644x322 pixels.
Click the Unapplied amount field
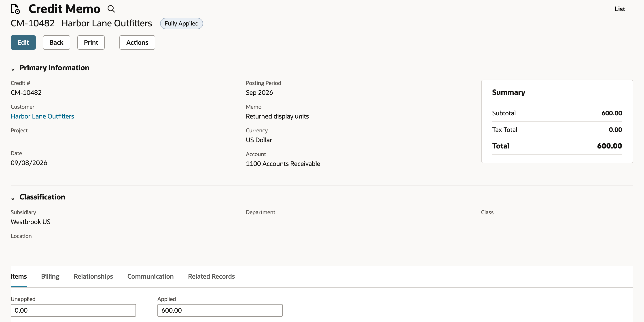click(x=73, y=310)
